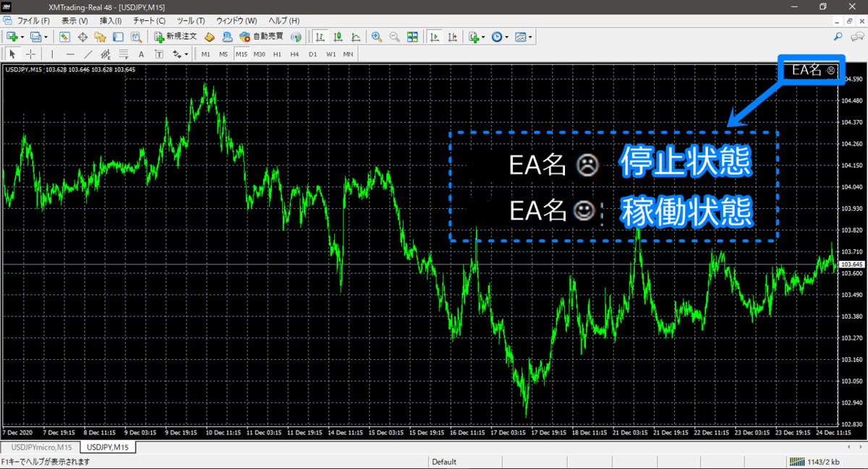The height and width of the screenshot is (469, 868).
Task: Click the Default template label in status bar
Action: 443,461
